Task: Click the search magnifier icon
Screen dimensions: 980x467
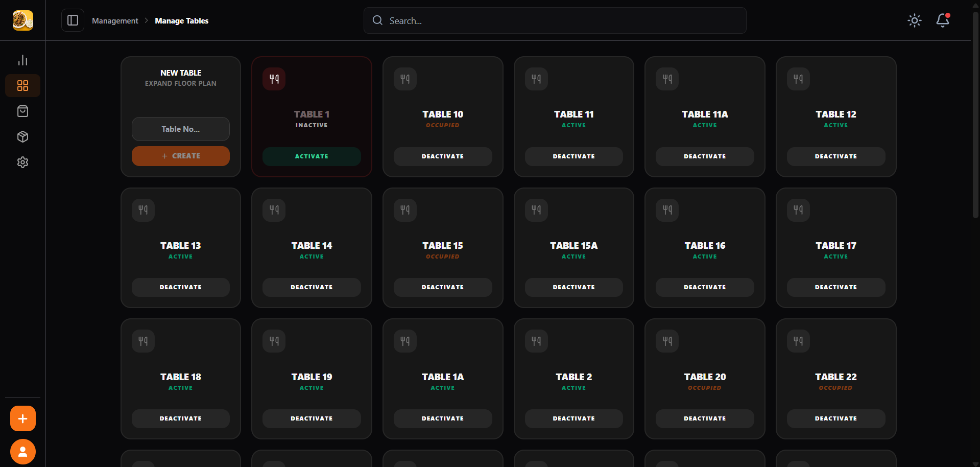Action: (377, 20)
